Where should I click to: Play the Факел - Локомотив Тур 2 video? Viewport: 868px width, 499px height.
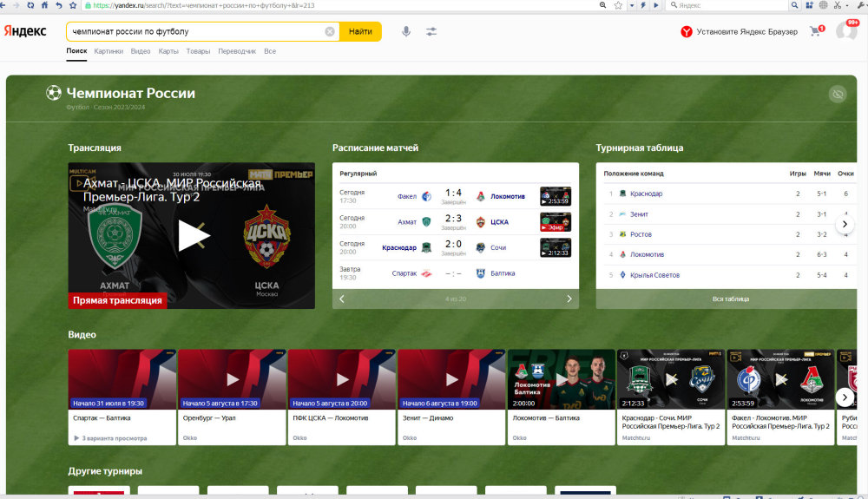pos(781,379)
